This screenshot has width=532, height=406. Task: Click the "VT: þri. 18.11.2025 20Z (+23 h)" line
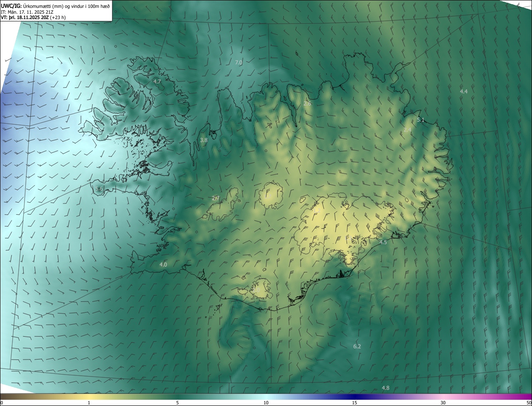tap(33, 17)
